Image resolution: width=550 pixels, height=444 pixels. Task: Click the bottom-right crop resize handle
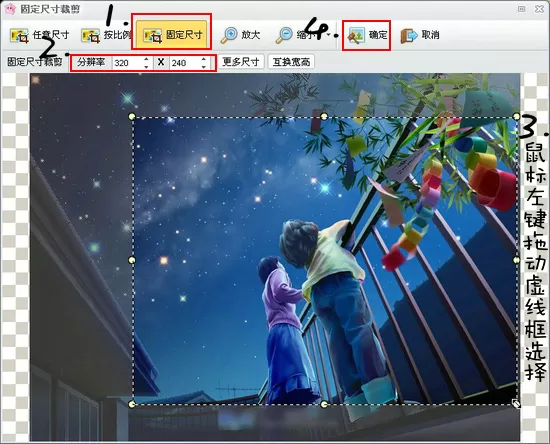coord(516,404)
